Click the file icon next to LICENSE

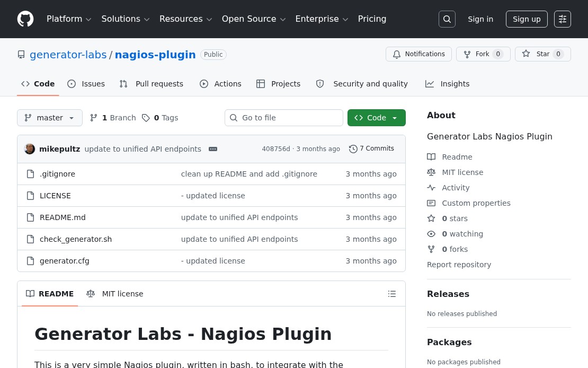point(30,196)
